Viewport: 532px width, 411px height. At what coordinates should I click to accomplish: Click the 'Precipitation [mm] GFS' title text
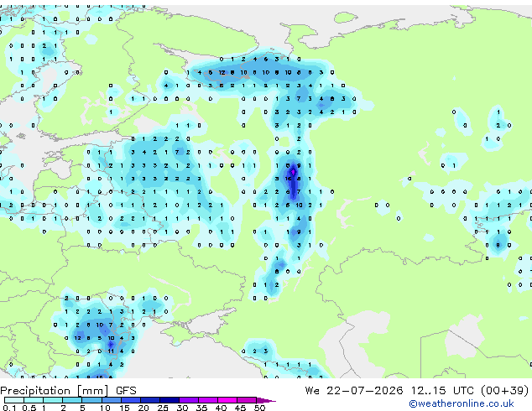point(68,391)
